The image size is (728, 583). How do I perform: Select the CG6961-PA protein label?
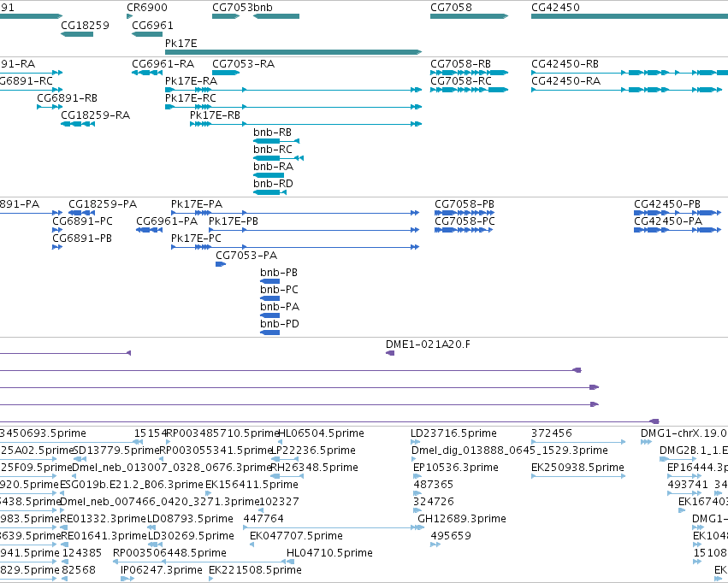[167, 221]
